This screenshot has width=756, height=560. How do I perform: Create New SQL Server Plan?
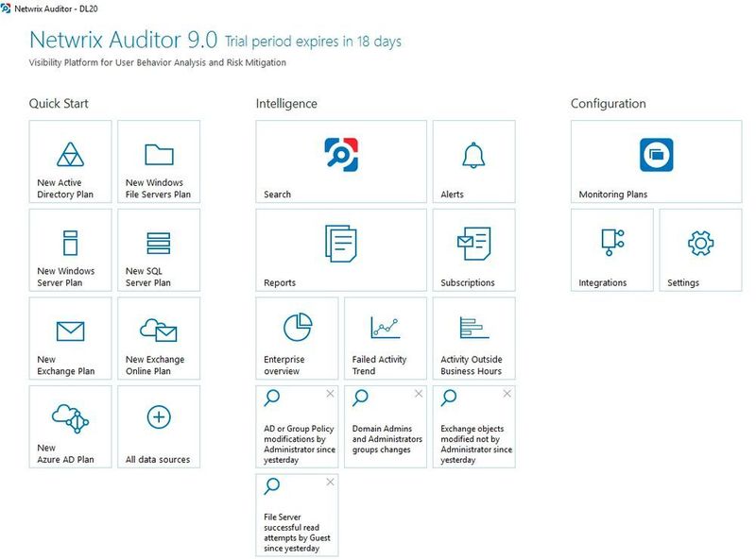pyautogui.click(x=159, y=249)
